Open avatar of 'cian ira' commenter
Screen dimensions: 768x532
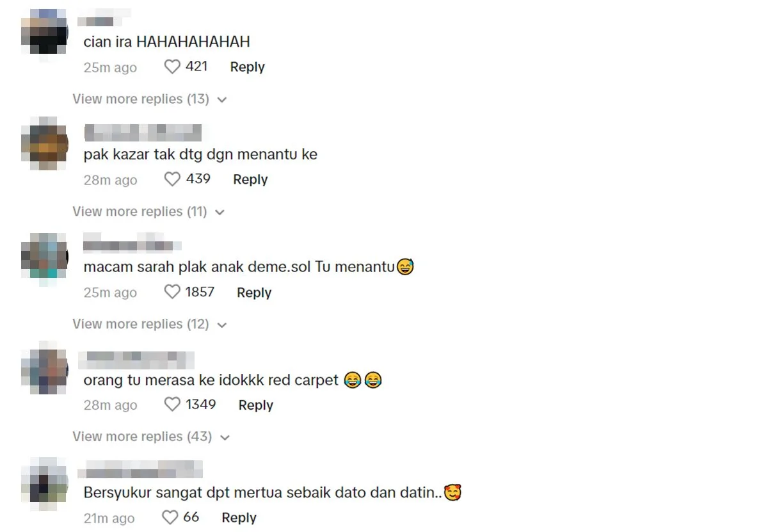(x=44, y=32)
